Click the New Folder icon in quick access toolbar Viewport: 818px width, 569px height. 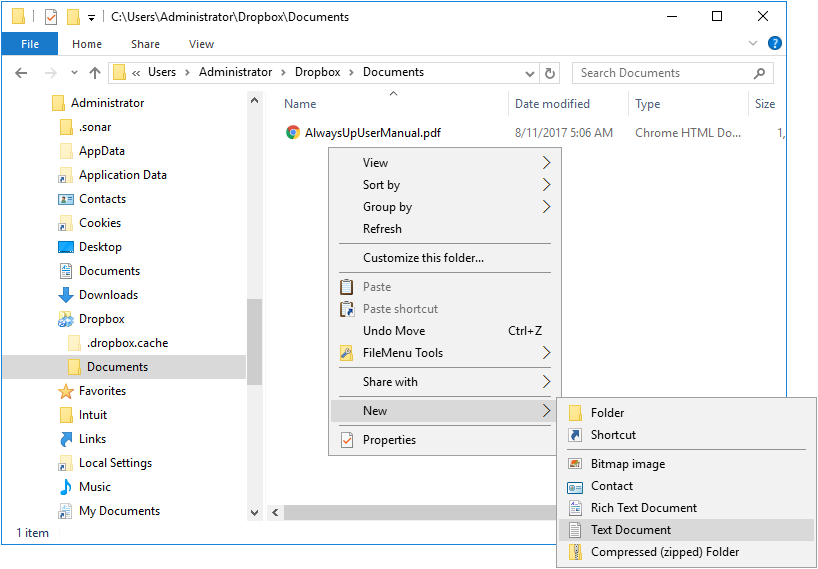(74, 17)
